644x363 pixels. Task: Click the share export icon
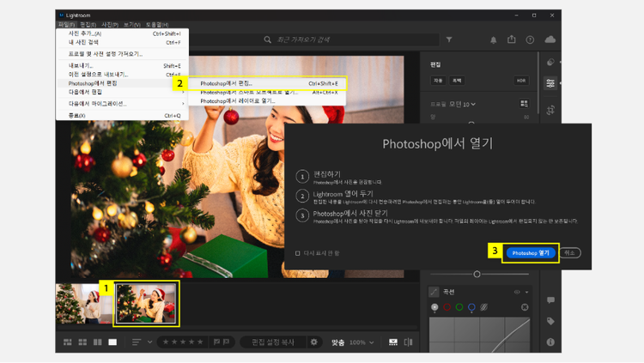[x=512, y=39]
